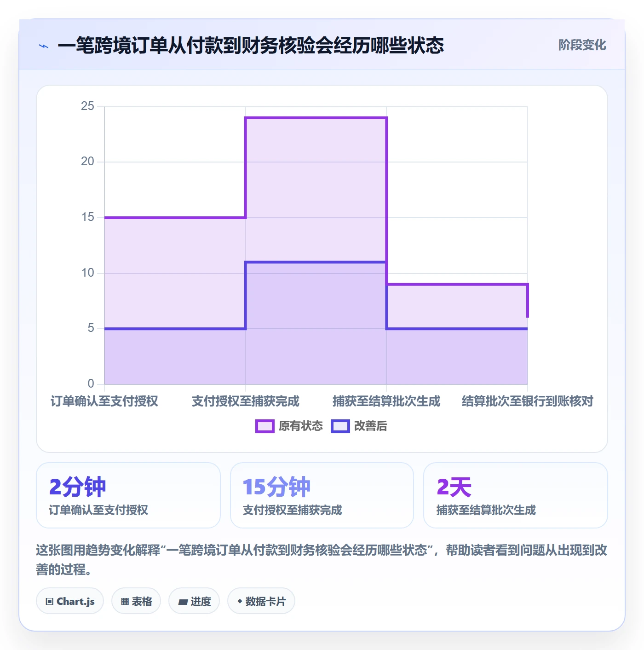Click the 改善后 line plateau at 11

[x=316, y=262]
